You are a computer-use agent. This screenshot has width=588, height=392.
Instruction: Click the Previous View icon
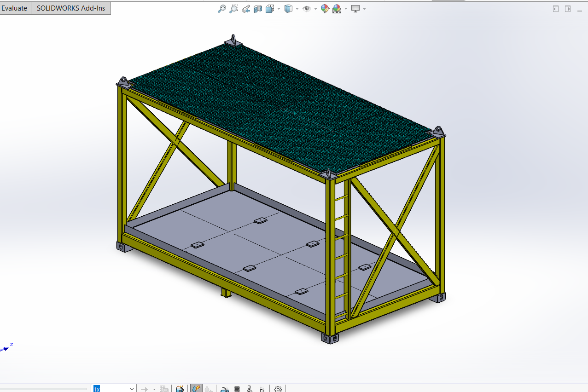246,9
